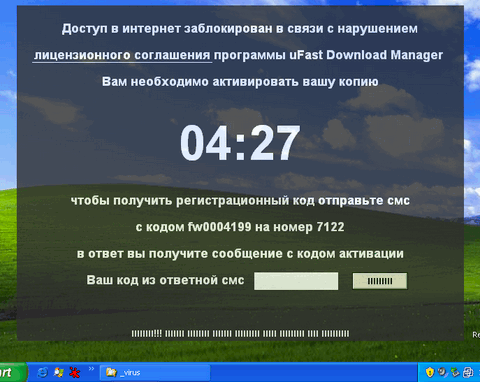Viewport: 480px width, 382px height.
Task: Click the 'Ваш код из ответной смс' label
Action: (x=165, y=280)
